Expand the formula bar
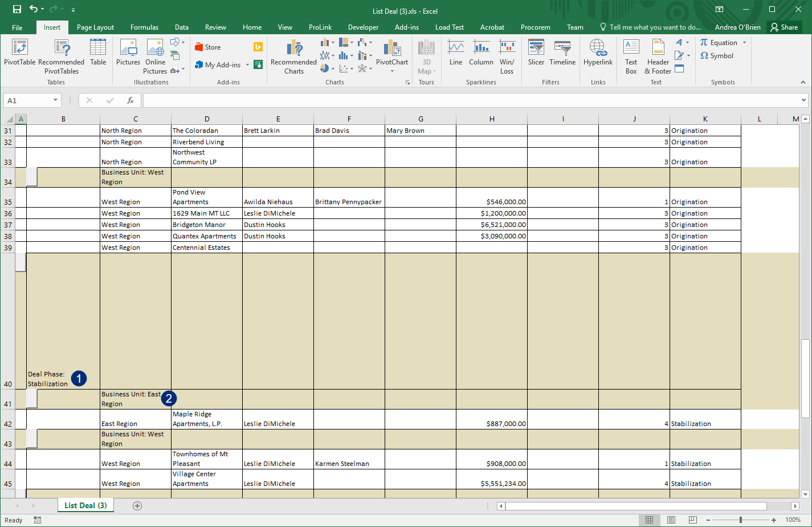Image resolution: width=812 pixels, height=527 pixels. (x=803, y=100)
